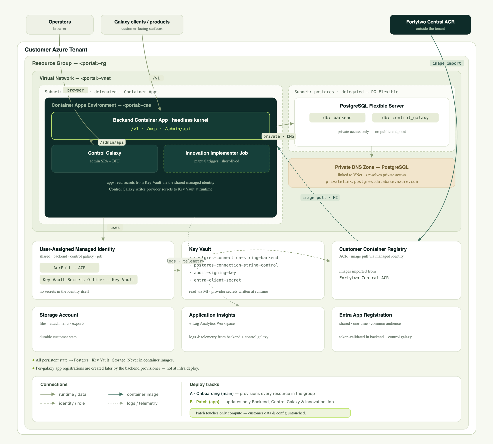Select the 'db: control_galaxy' chip

(x=405, y=118)
